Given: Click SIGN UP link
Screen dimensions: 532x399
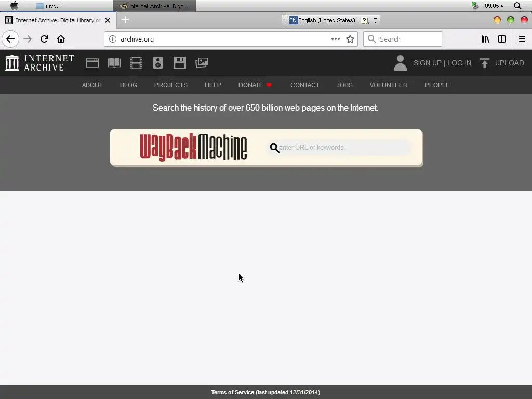Looking at the screenshot, I should click(428, 63).
